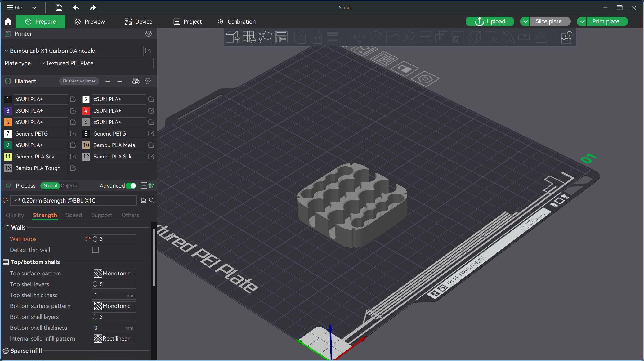644x361 pixels.
Task: Expand the Internal solid infill pattern dropdown
Action: tap(114, 338)
